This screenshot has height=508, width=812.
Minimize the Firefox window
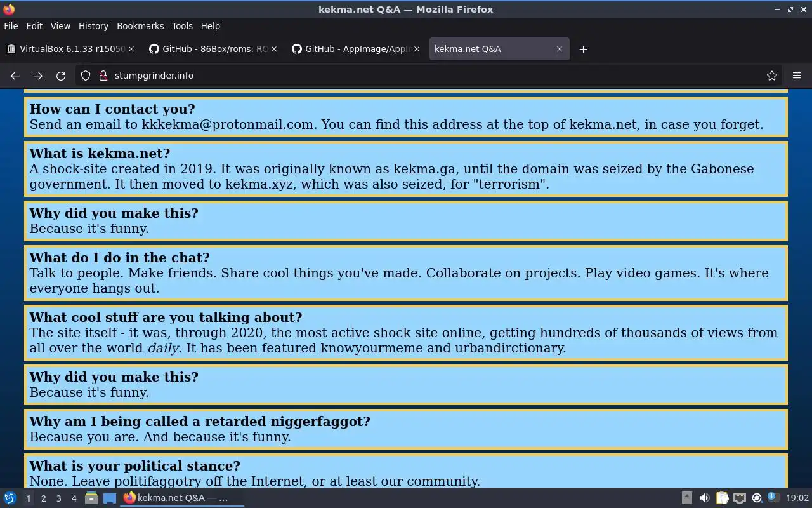point(777,9)
